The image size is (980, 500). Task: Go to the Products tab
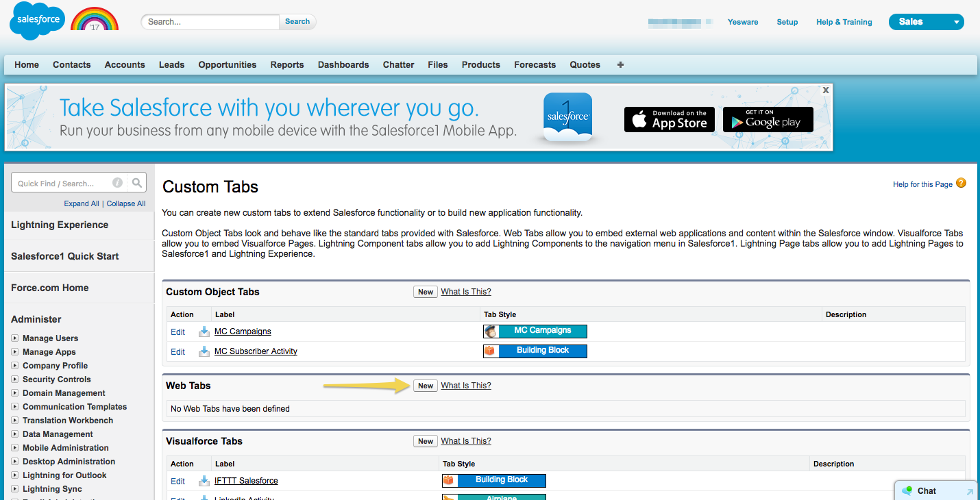[481, 64]
